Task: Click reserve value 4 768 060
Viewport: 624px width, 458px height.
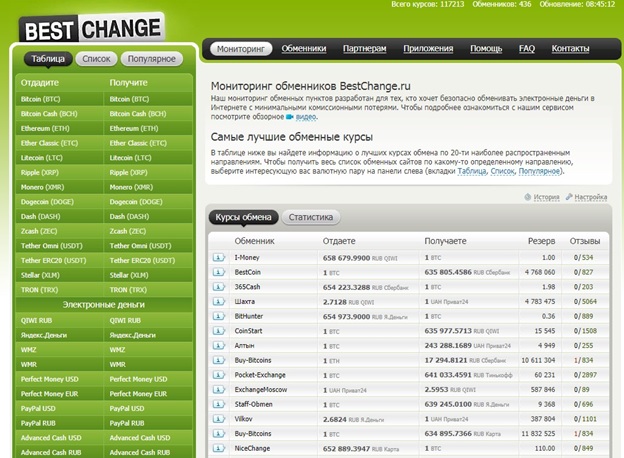Action: (540, 272)
